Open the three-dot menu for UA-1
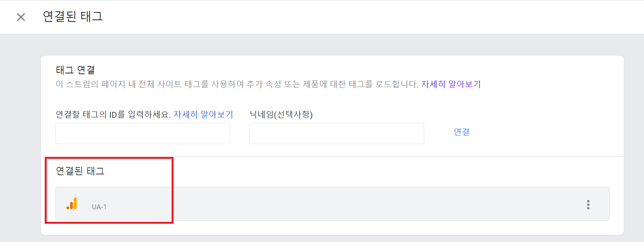This screenshot has height=242, width=644. tap(588, 205)
